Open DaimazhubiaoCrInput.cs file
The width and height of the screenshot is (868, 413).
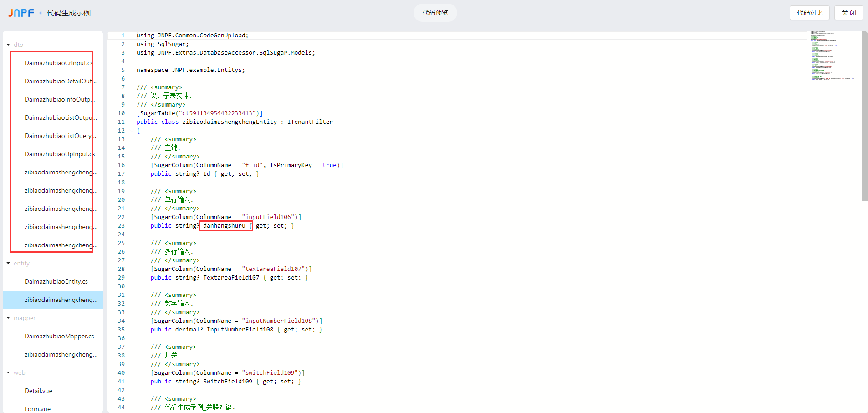coord(58,63)
